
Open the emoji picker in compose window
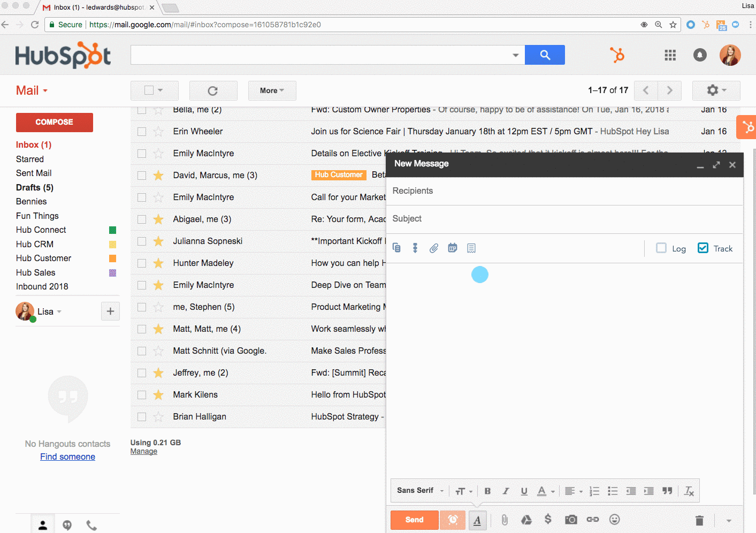[614, 519]
